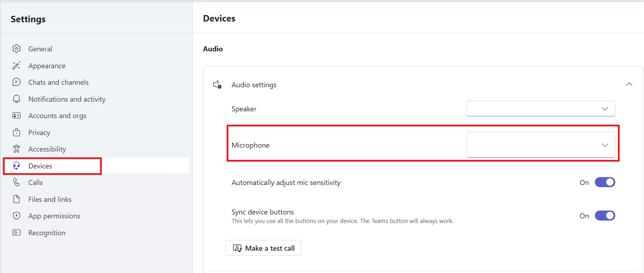Click the Notifications bell icon
Viewport: 644px width, 273px height.
point(16,99)
